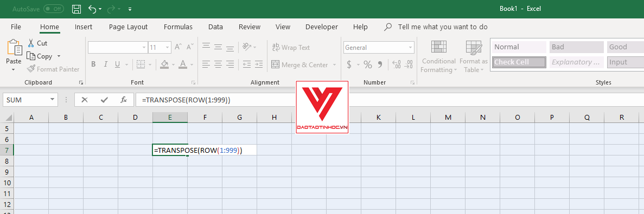Open Conditional Formatting menu
The width and height of the screenshot is (644, 214).
[438, 56]
